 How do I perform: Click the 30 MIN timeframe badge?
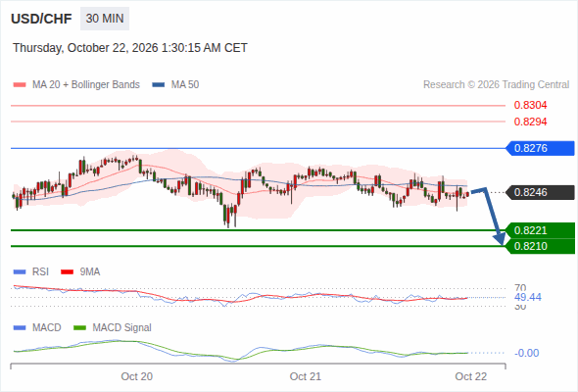[x=105, y=19]
